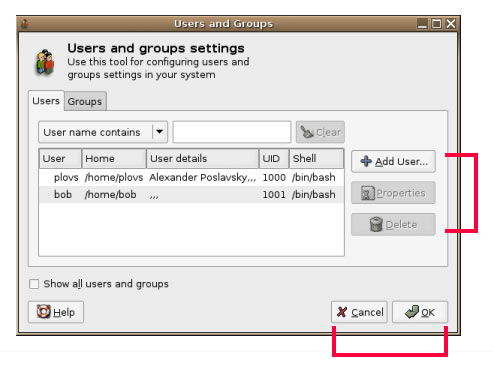This screenshot has width=494, height=382.
Task: Focus the user name filter text field
Action: click(x=232, y=132)
